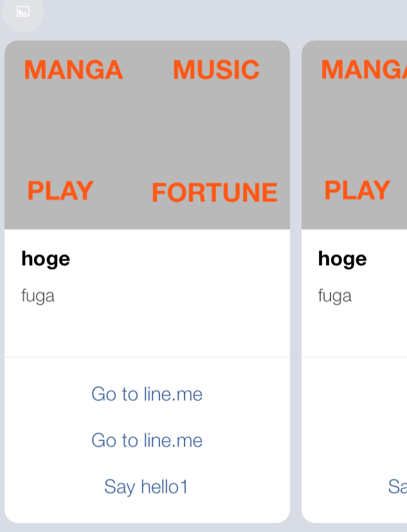Tap FORTUNE on the first card image
The height and width of the screenshot is (532, 407).
pos(215,192)
